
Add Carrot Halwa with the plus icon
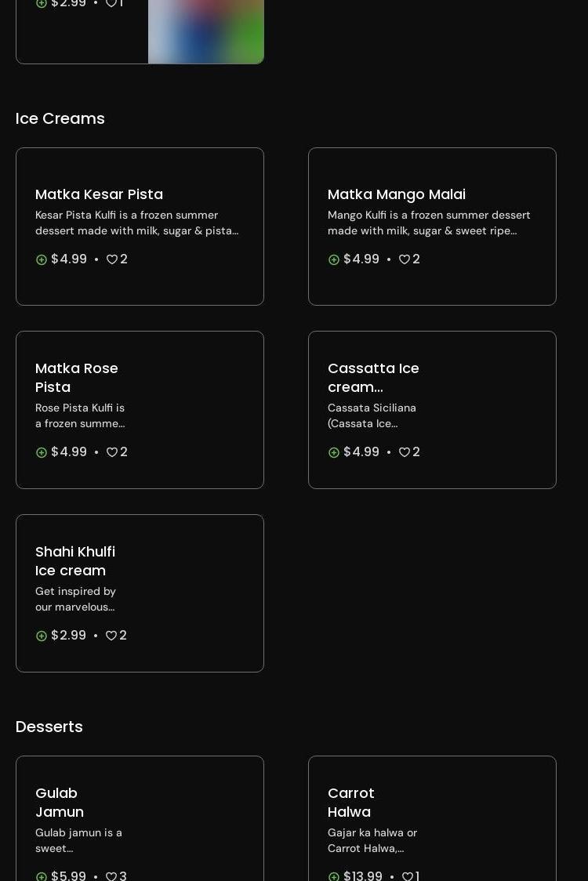[x=334, y=876]
